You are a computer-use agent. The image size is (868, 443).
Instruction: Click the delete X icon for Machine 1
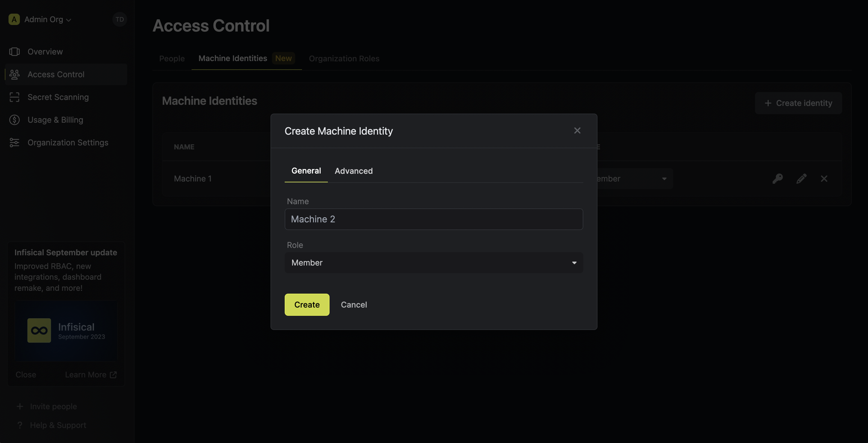tap(824, 179)
